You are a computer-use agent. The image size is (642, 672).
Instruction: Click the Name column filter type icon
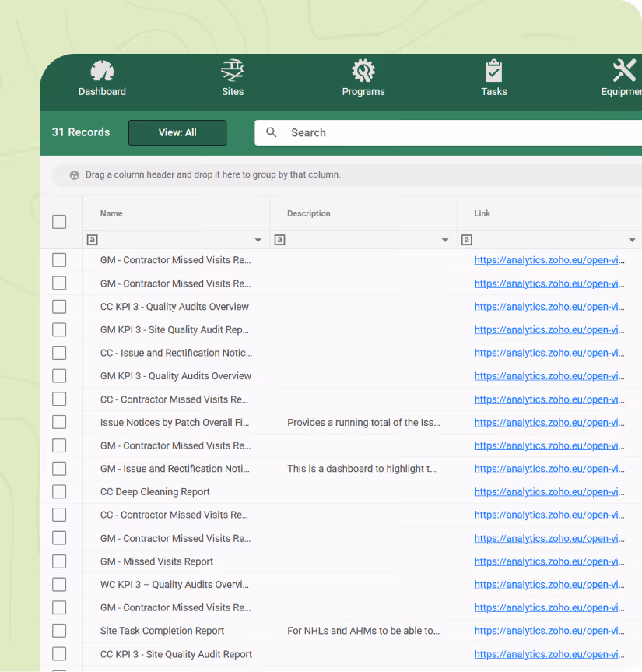(92, 240)
